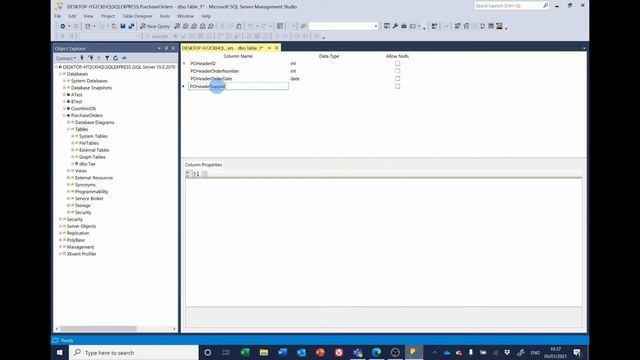Open Excel from the Windows taskbar
640x360 pixels.
click(x=245, y=352)
